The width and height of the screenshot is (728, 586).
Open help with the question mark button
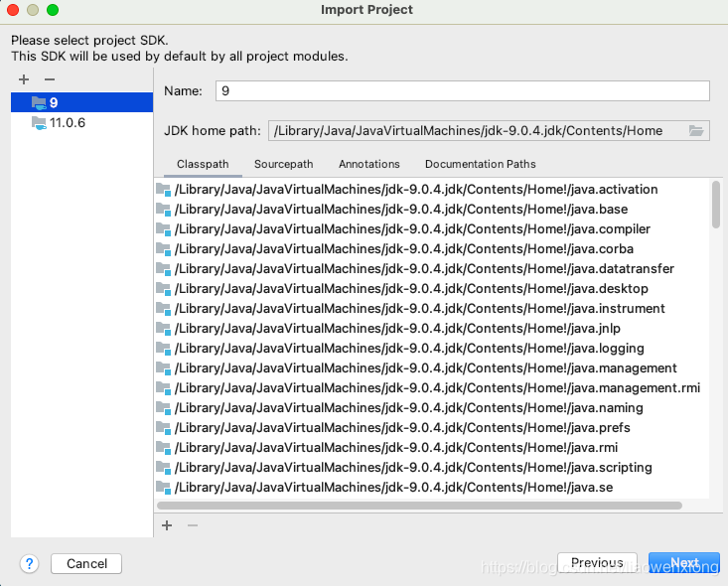click(29, 564)
